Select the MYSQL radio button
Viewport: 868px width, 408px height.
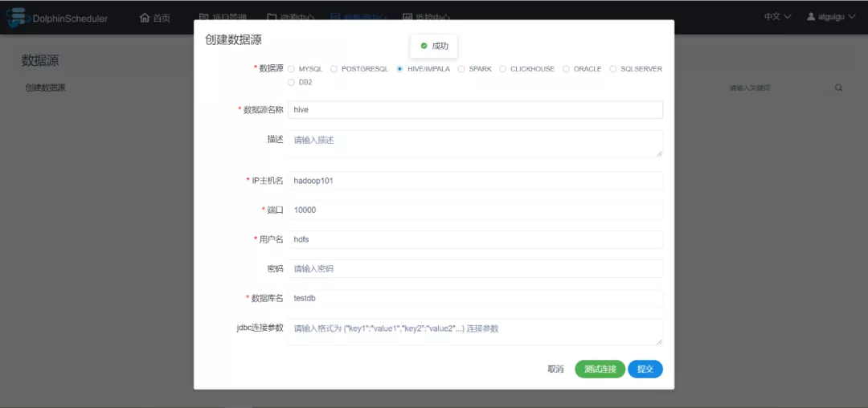pyautogui.click(x=291, y=69)
